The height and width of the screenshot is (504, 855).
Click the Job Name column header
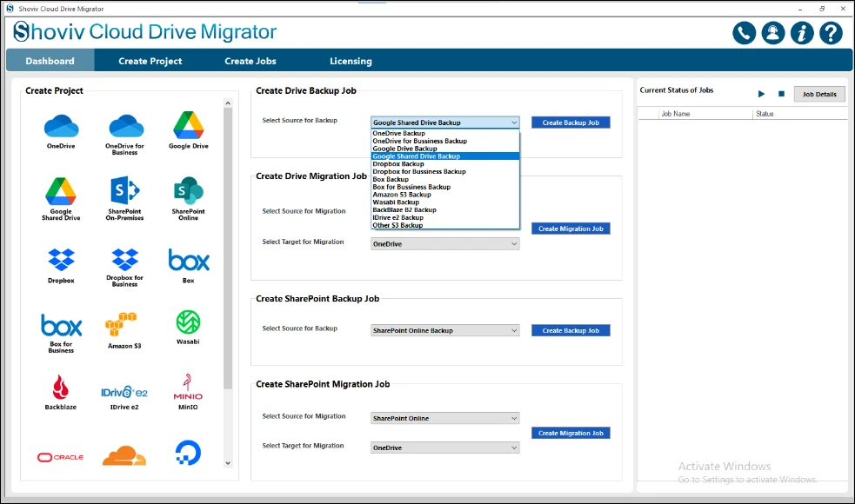[675, 114]
